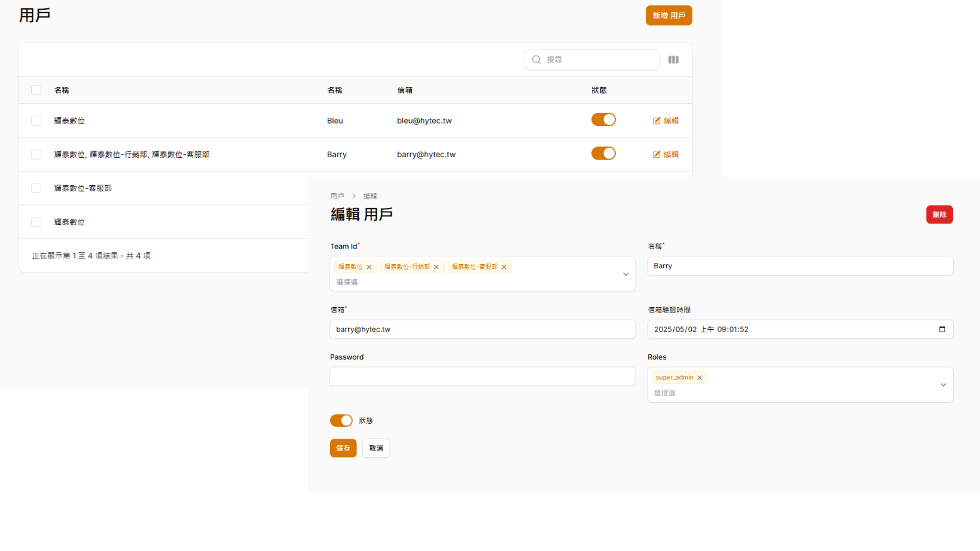Click the 保存 save button
Viewport: 980px width, 551px height.
tap(343, 448)
